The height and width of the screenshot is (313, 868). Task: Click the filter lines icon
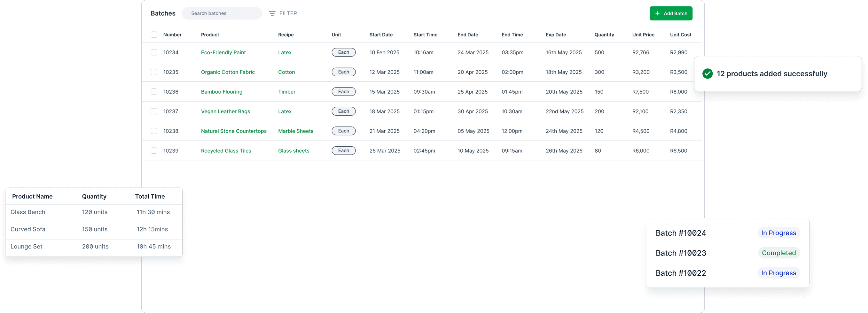coord(272,13)
